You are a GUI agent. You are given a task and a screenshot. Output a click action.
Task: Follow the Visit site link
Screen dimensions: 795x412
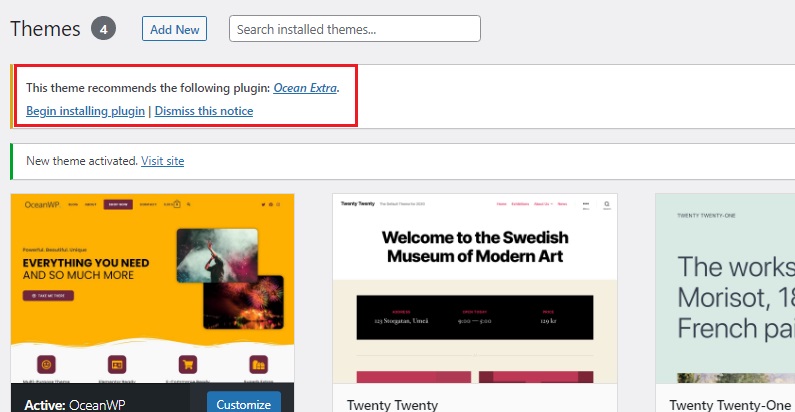(x=162, y=161)
